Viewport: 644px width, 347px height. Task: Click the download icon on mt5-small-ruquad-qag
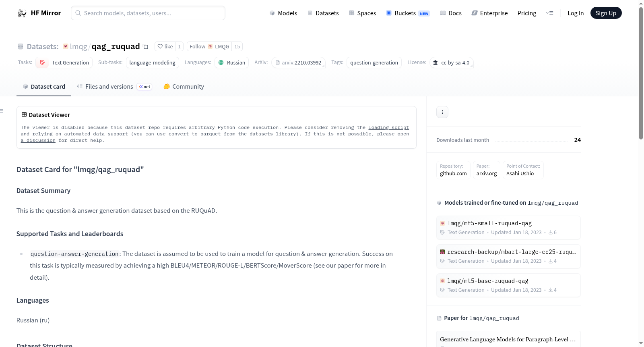551,233
